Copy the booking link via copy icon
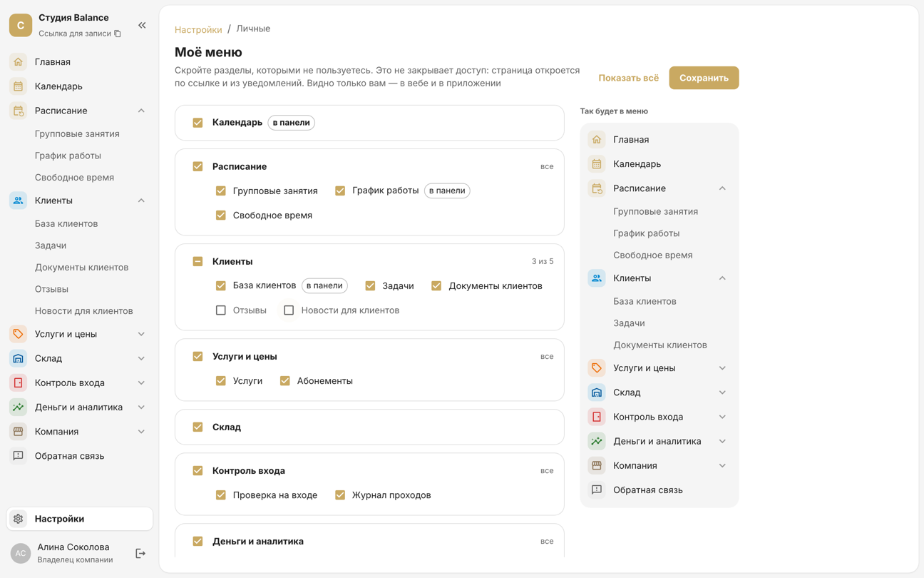 pos(118,34)
